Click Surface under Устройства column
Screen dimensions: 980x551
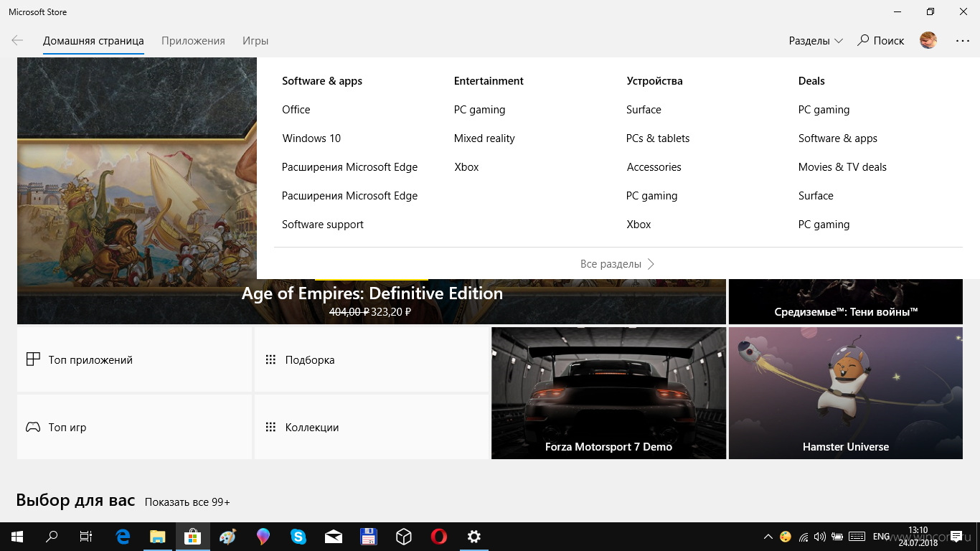pos(644,110)
